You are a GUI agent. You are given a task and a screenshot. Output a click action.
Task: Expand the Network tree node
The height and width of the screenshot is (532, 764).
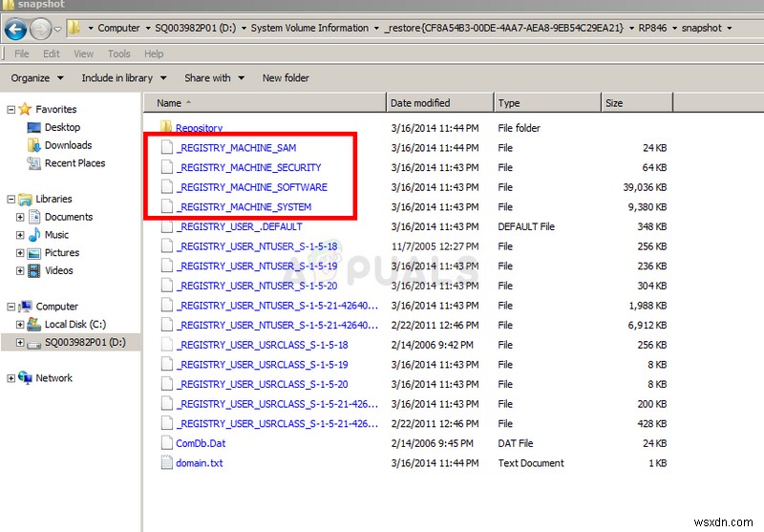[x=11, y=378]
